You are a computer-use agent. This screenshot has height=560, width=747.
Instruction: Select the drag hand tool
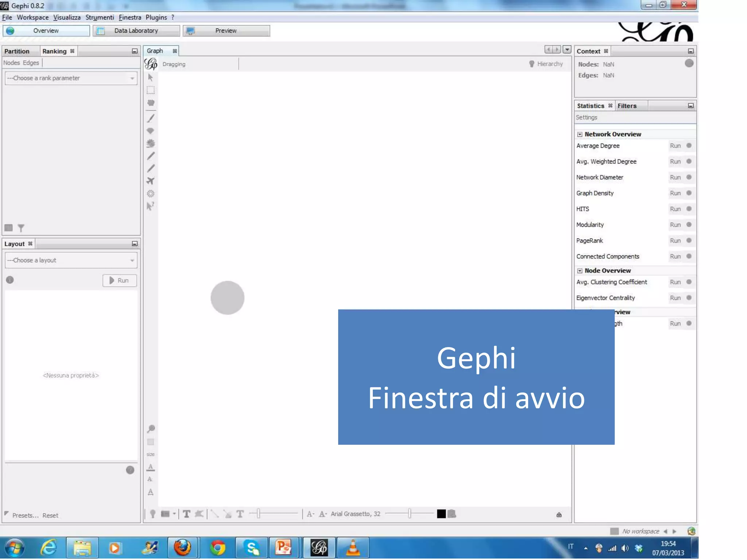(x=150, y=103)
